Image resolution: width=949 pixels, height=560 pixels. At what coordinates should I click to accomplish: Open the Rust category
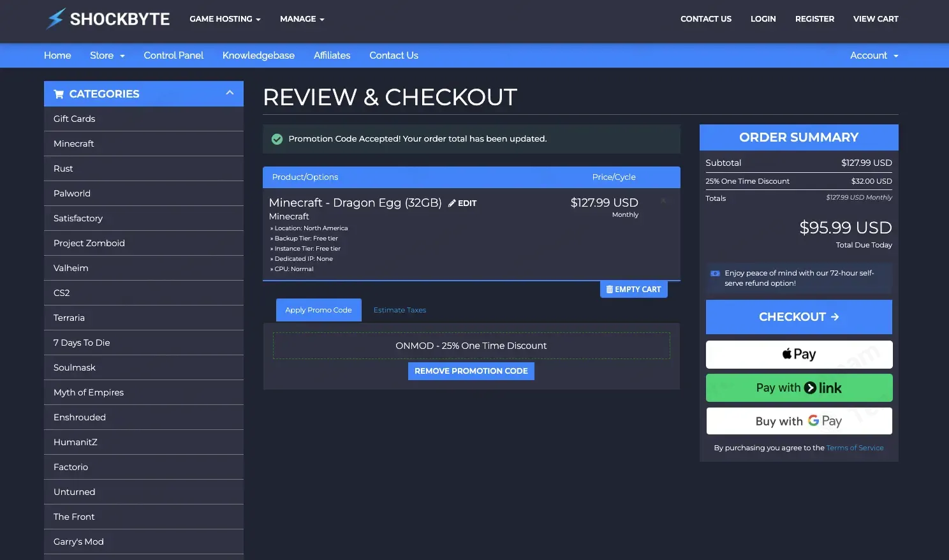[143, 168]
